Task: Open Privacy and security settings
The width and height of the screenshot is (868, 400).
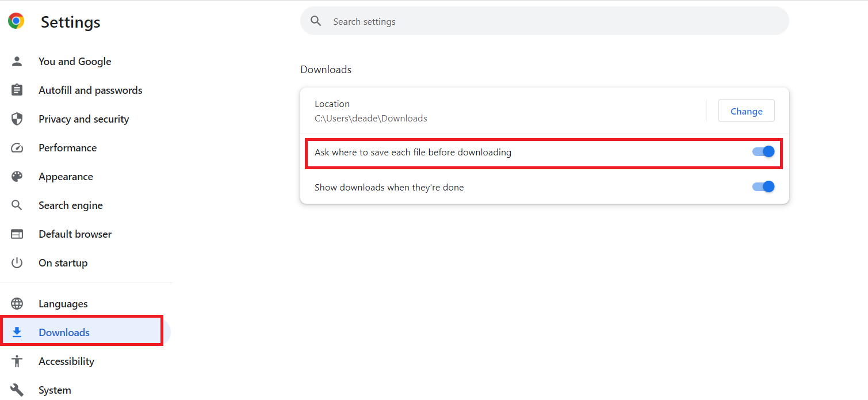Action: 85,119
